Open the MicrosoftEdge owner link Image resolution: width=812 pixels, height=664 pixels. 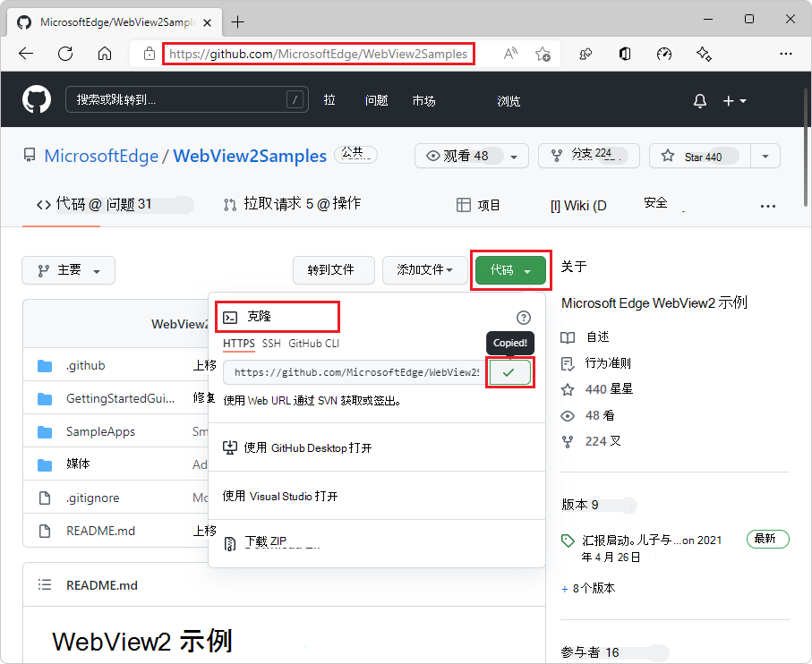101,156
